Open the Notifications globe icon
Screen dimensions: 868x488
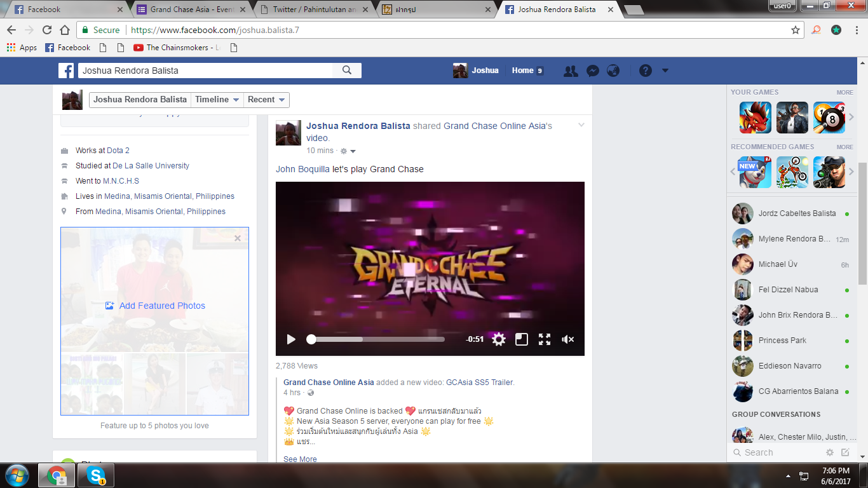613,71
